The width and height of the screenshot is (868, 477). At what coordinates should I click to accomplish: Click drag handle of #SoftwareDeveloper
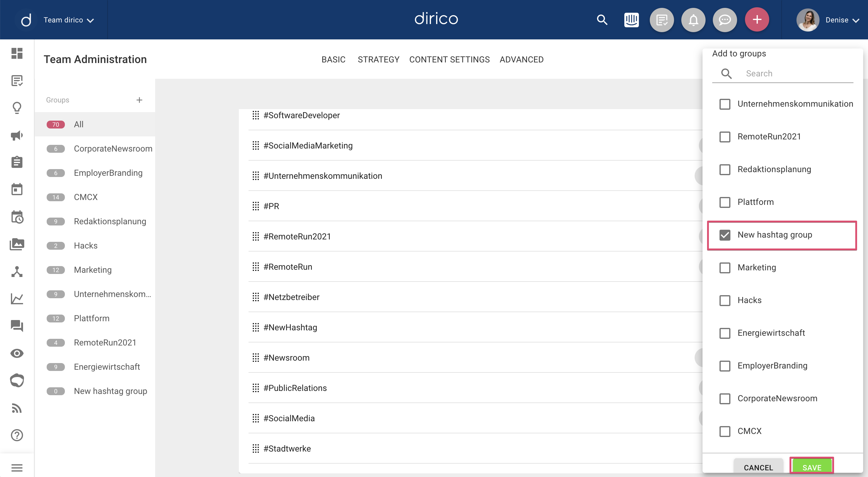(255, 115)
